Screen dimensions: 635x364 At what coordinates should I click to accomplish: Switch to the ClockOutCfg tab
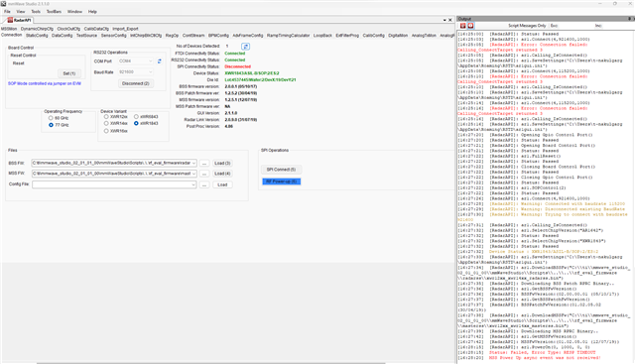(68, 29)
